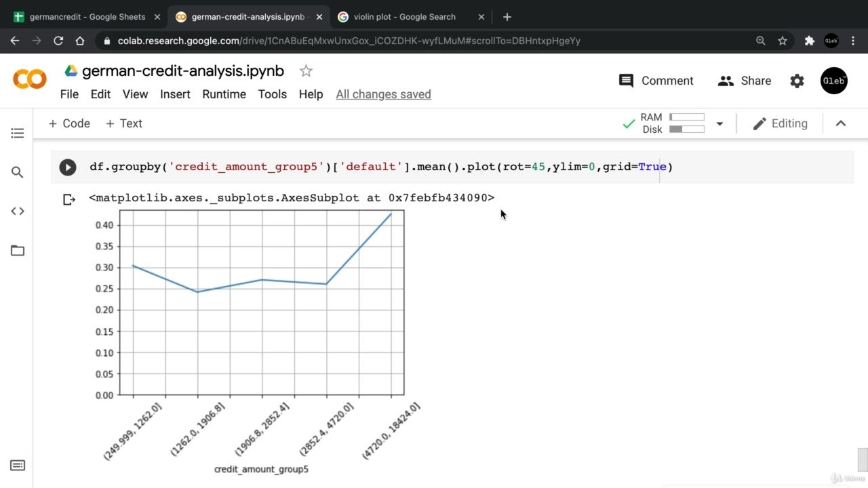The height and width of the screenshot is (488, 868).
Task: Expand the RAM and Disk connection dropdown
Action: pos(719,123)
